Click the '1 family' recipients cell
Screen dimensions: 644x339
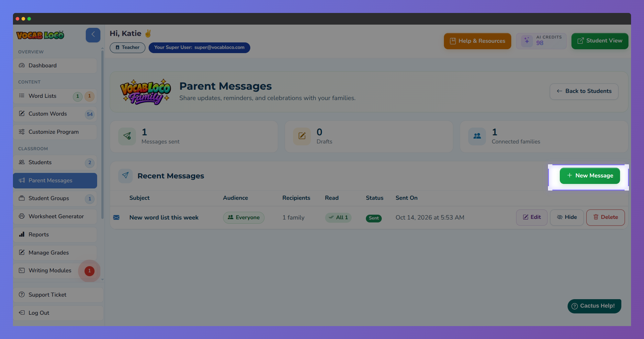(293, 218)
